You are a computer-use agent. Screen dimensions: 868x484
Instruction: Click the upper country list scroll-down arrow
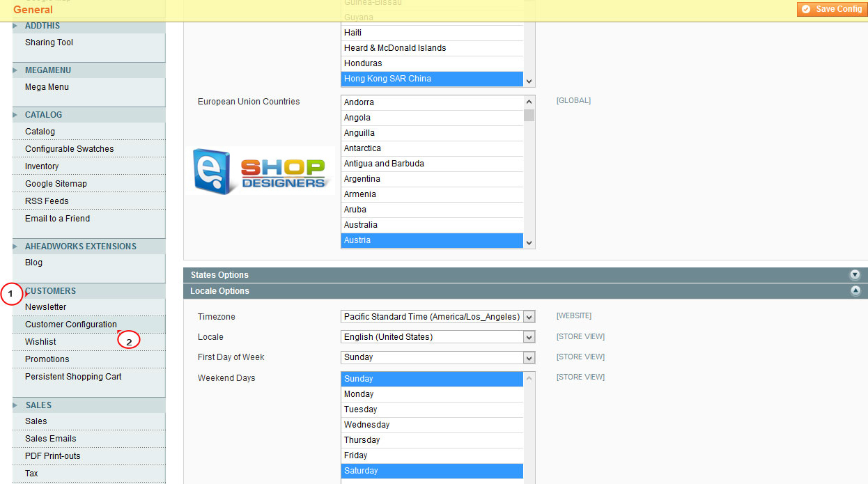[x=529, y=81]
